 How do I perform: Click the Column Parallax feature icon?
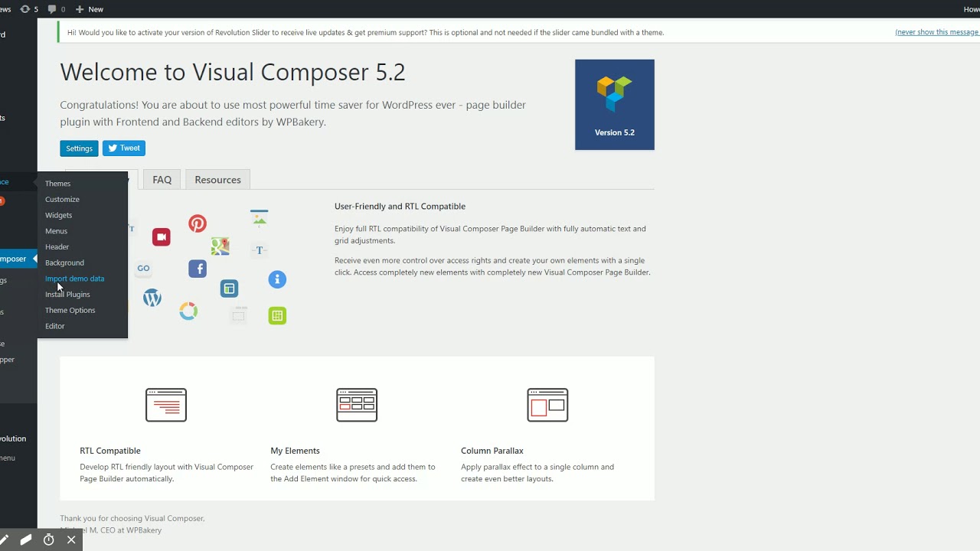coord(547,405)
